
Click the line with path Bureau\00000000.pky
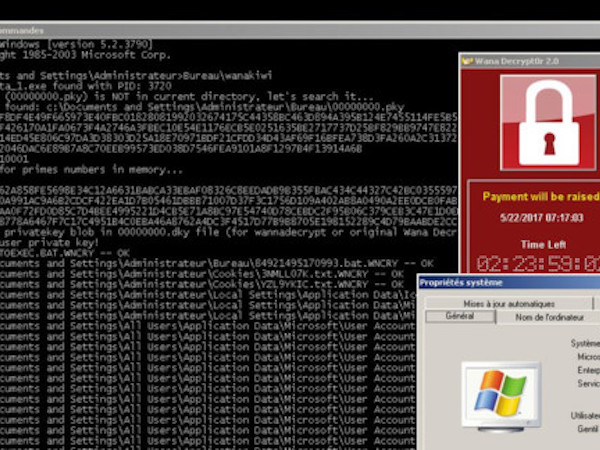point(202,107)
